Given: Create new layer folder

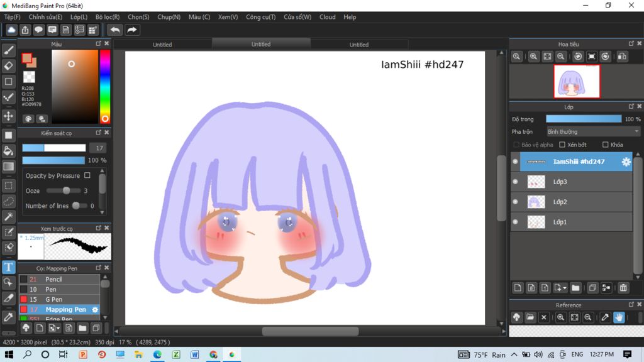Looking at the screenshot, I should (575, 288).
